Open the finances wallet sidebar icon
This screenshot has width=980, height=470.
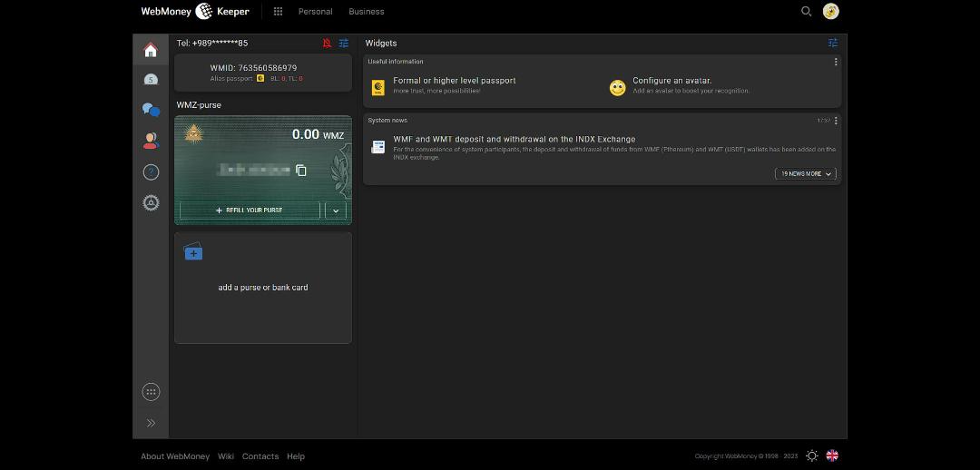pos(151,79)
